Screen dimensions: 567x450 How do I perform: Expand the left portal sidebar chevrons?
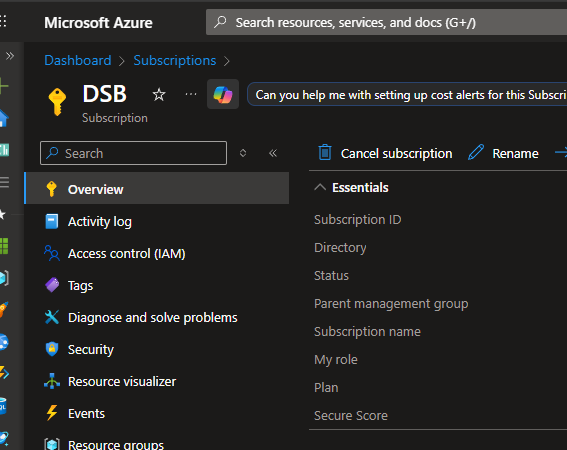coord(10,56)
